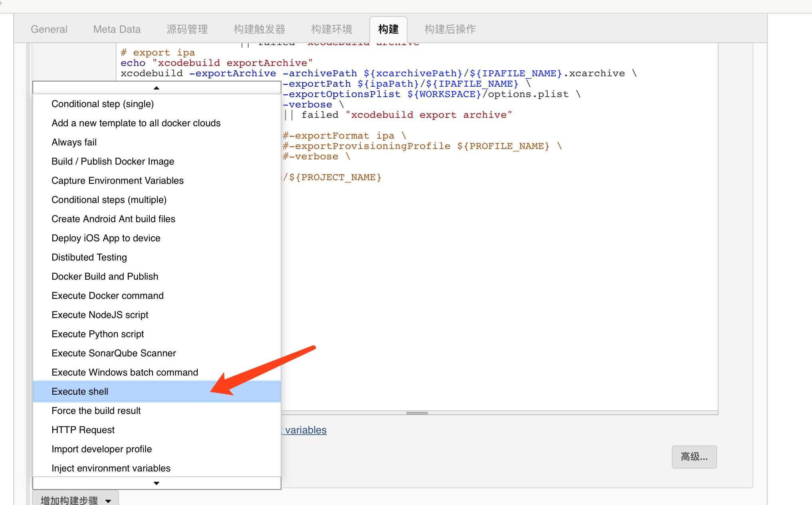Select Create Android Ant build files
Image resolution: width=812 pixels, height=505 pixels.
157,219
